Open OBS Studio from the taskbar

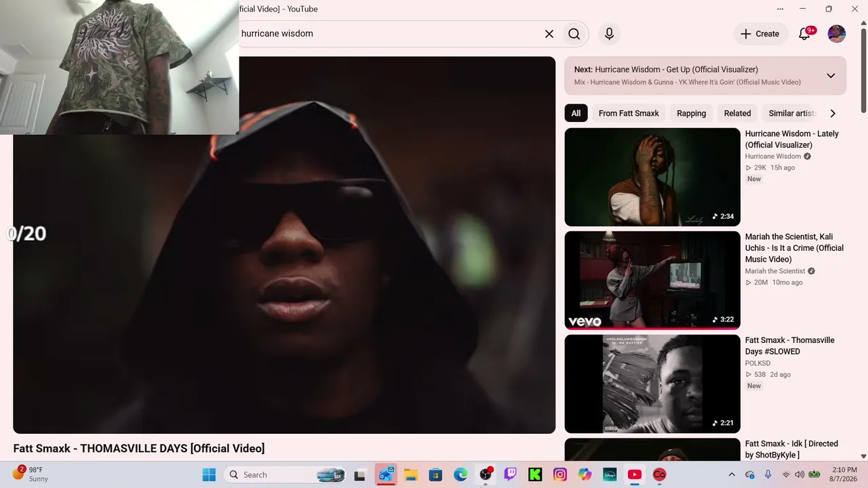[x=486, y=474]
